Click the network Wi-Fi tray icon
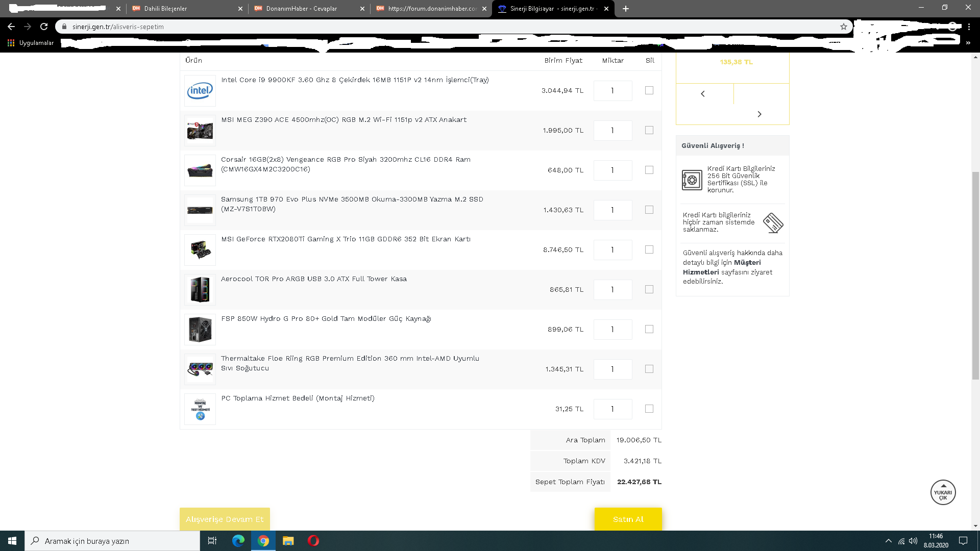The width and height of the screenshot is (980, 551). (x=901, y=541)
